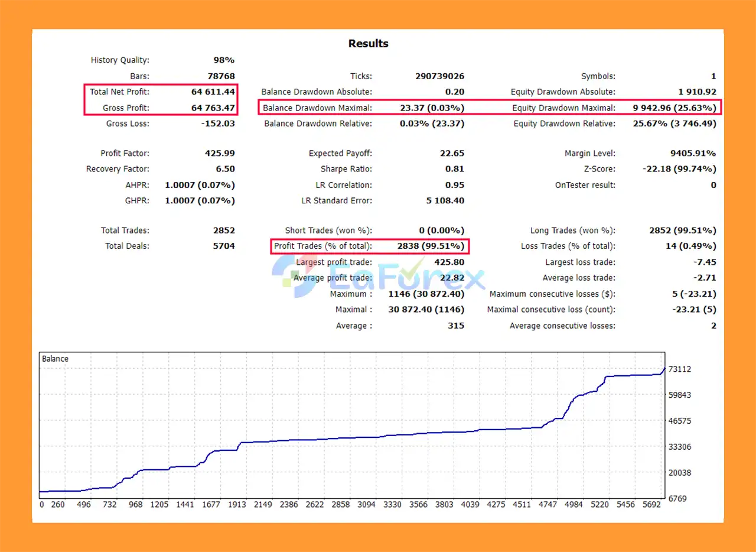Screen dimensions: 756x552
Task: Click the Sharpe Ratio value 0.81
Action: click(x=455, y=169)
